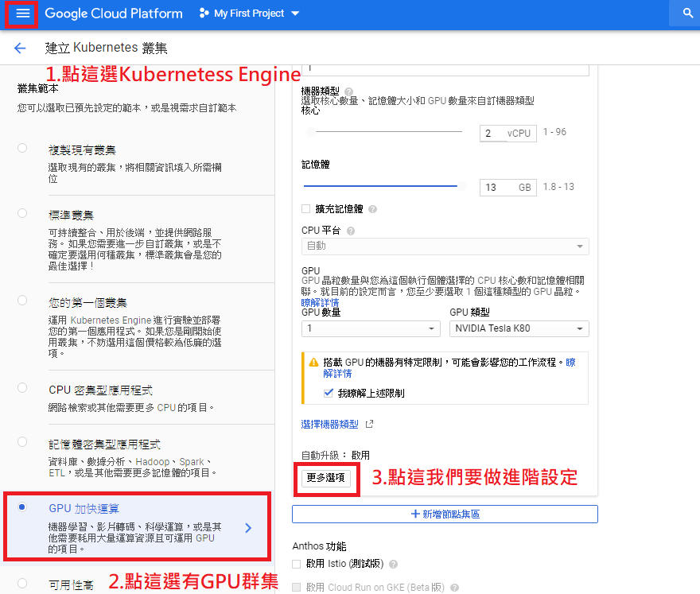Click the 複製現有叢集 template title
The height and width of the screenshot is (594, 700).
[82, 150]
